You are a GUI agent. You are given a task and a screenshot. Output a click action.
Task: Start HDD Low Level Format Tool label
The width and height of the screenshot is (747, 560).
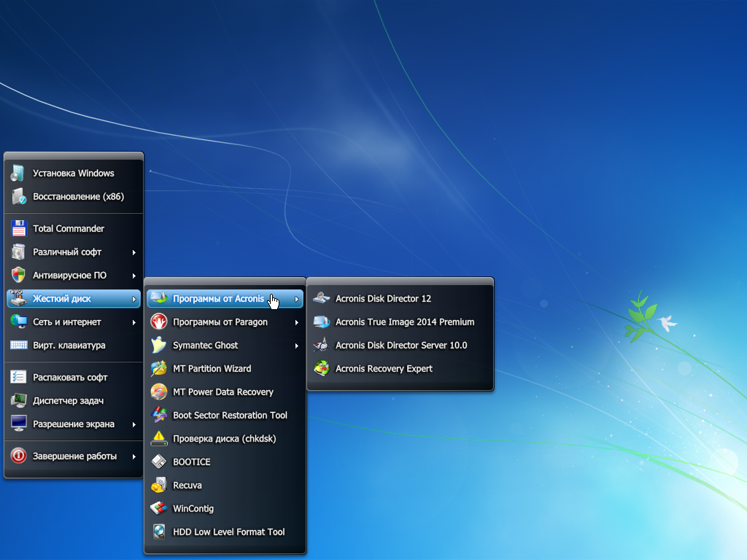228,532
